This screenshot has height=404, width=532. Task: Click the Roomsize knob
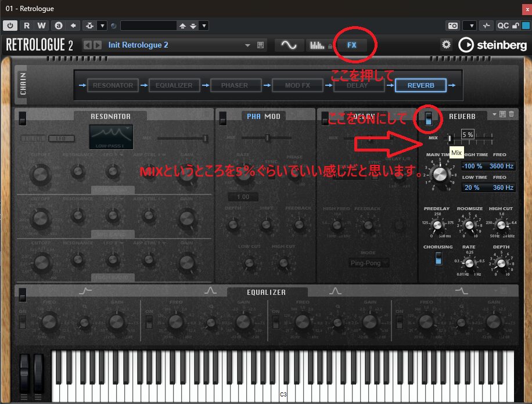click(x=469, y=225)
